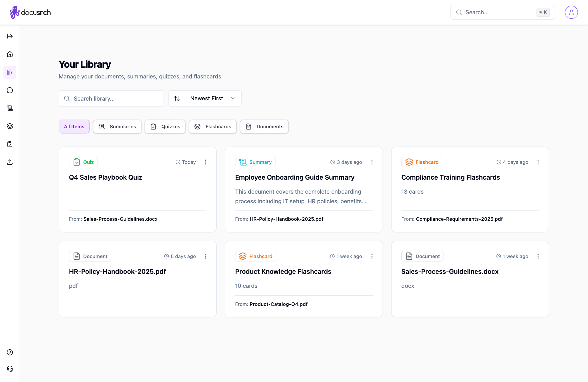
Task: Open options menu for Q4 Sales Playbook Quiz
Action: pyautogui.click(x=206, y=162)
